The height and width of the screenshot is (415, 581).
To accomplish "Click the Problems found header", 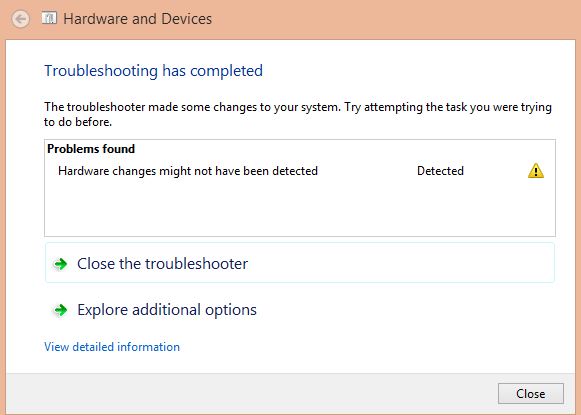I will click(x=91, y=149).
